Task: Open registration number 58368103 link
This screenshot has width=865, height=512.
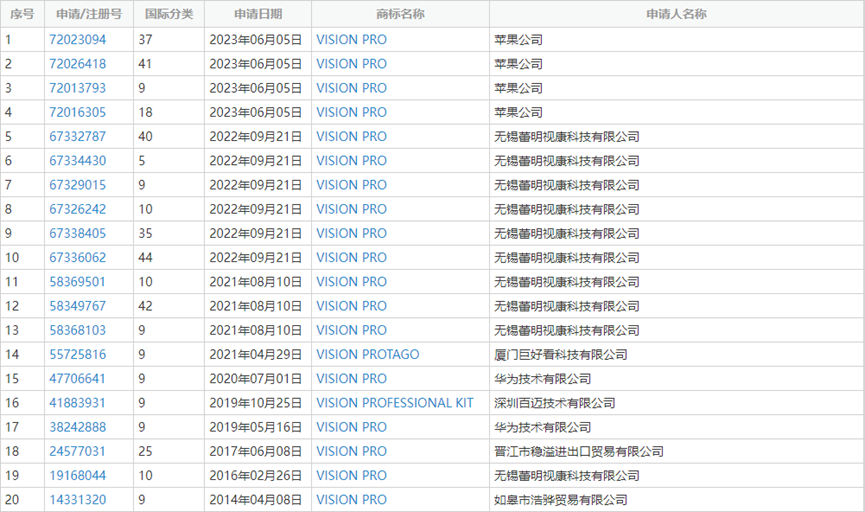Action: (x=77, y=330)
